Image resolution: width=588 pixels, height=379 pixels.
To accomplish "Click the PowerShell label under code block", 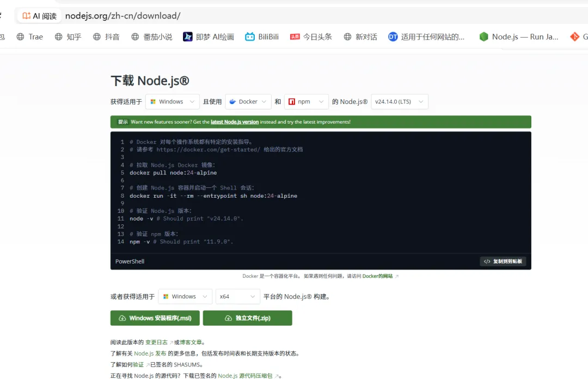I will [130, 261].
